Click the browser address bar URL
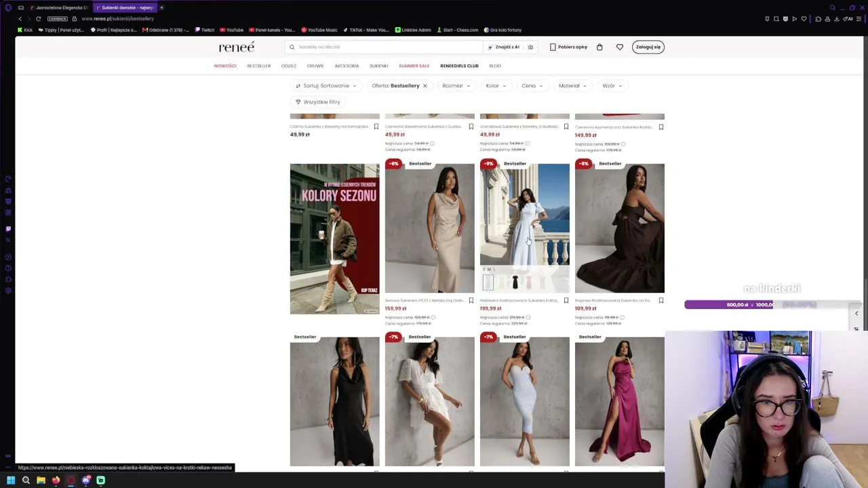Viewport: 868px width, 488px height. point(117,18)
